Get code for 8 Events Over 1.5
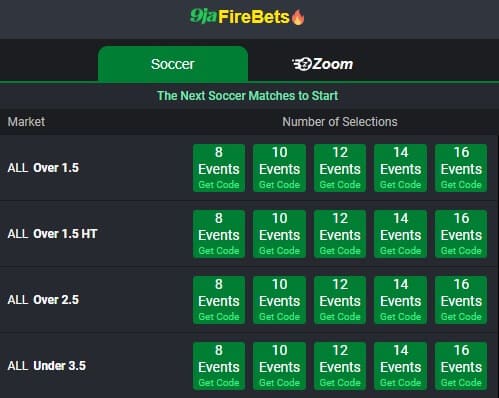Image resolution: width=499 pixels, height=398 pixels. pos(219,168)
